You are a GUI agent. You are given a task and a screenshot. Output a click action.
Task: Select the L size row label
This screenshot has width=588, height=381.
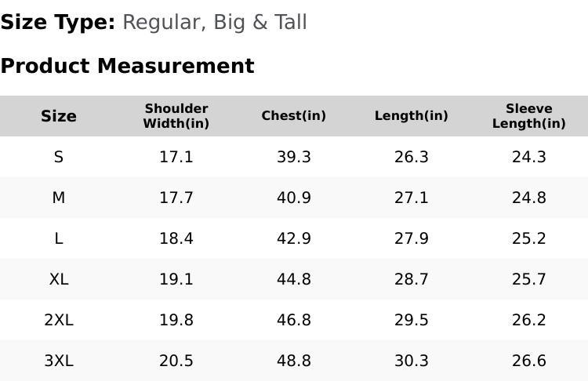pyautogui.click(x=59, y=238)
